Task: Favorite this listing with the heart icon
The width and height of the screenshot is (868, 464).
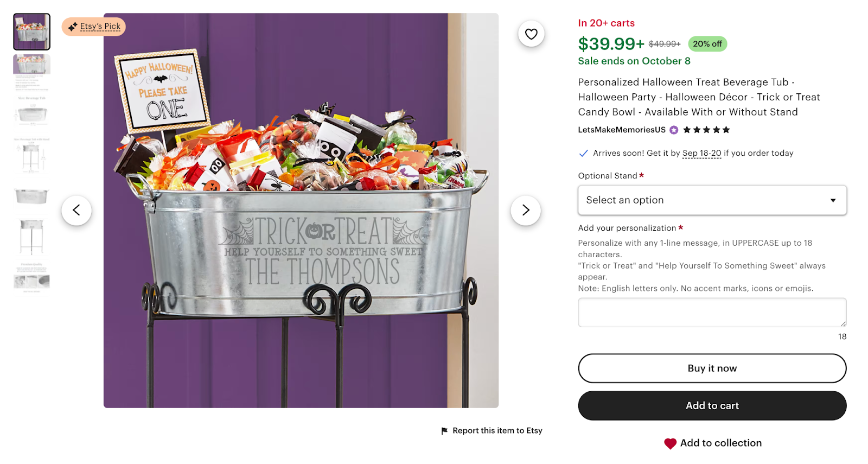Action: [x=531, y=33]
